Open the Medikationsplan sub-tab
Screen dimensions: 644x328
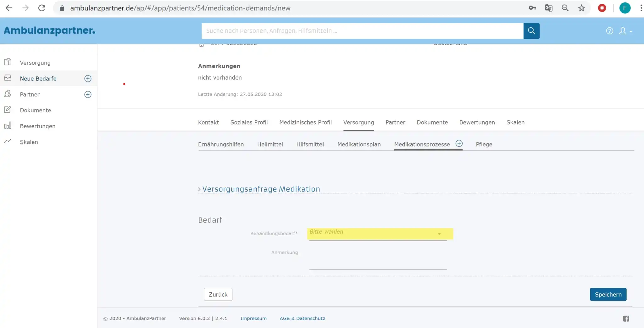point(359,144)
